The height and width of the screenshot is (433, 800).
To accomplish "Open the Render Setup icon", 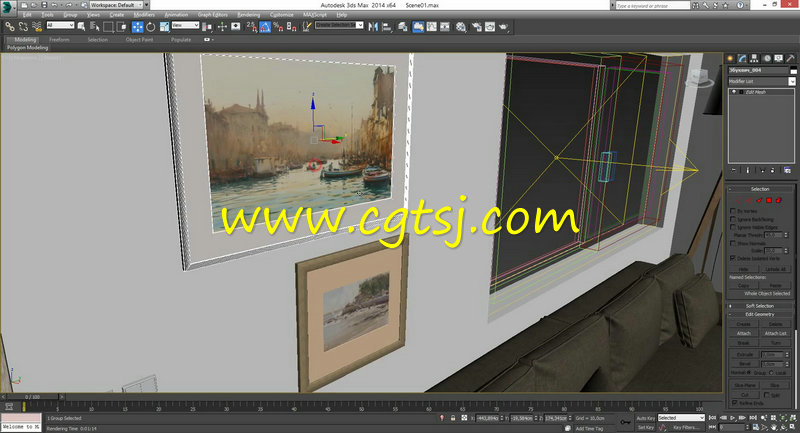I will (476, 27).
